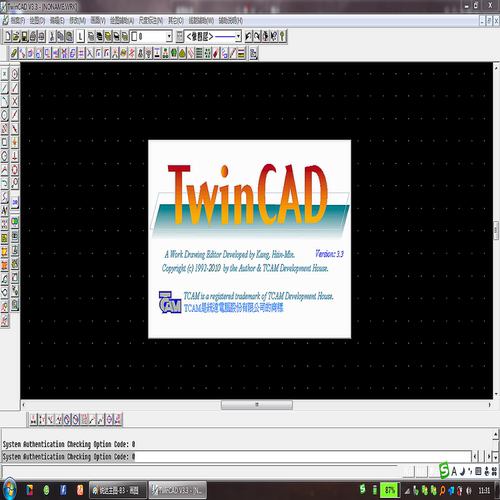Open the layer dropdown arrow showing '0'
Viewport: 500px width, 500px height.
pos(169,36)
